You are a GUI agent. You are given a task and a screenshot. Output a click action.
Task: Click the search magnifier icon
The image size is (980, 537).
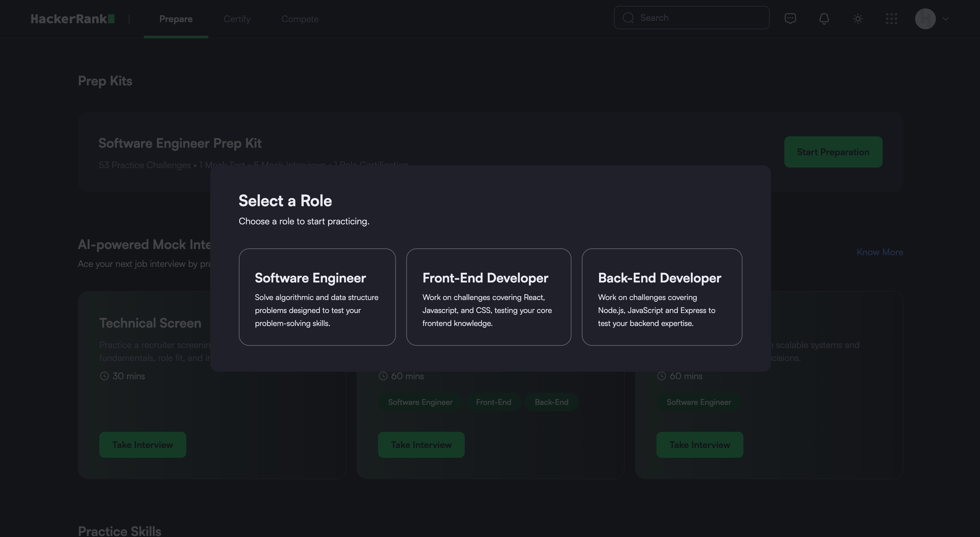pos(629,18)
